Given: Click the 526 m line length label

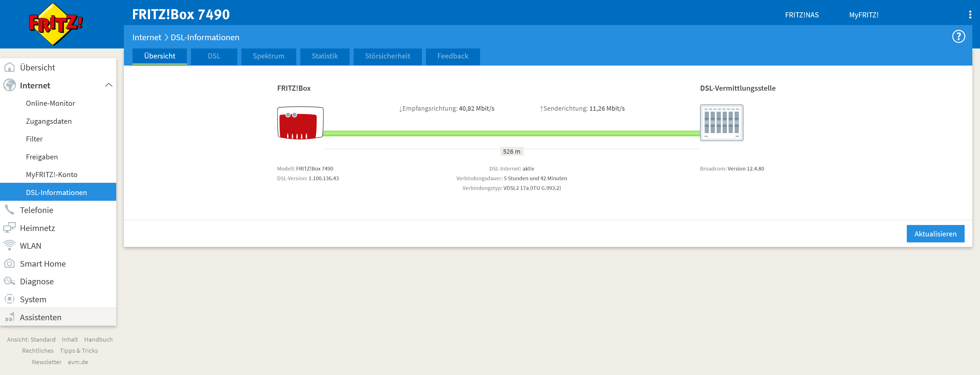Looking at the screenshot, I should tap(511, 151).
